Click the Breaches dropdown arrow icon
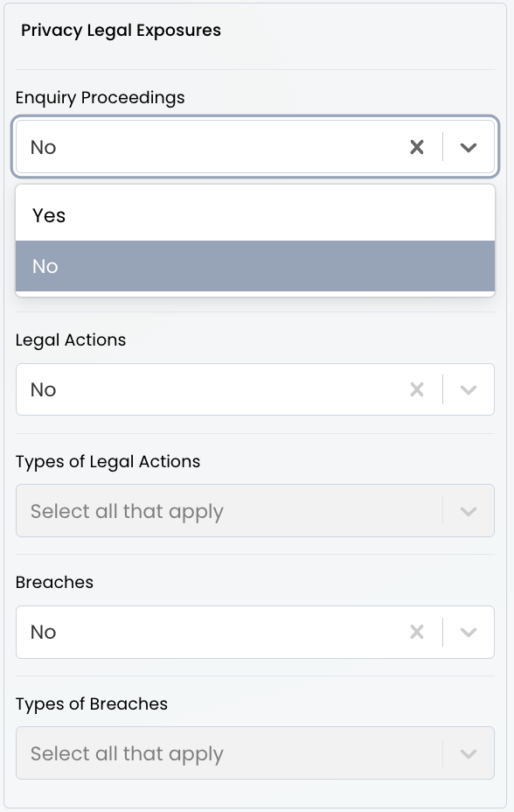Screen dimensions: 514x812 coord(469,632)
